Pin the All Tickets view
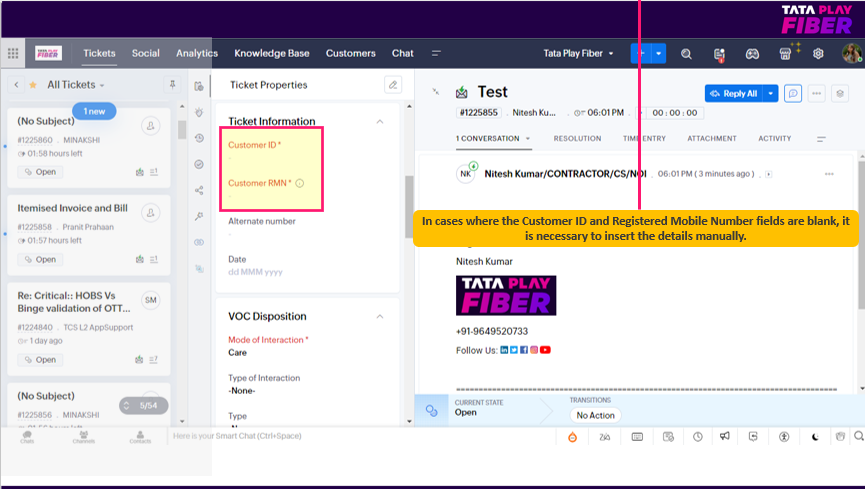 [172, 84]
